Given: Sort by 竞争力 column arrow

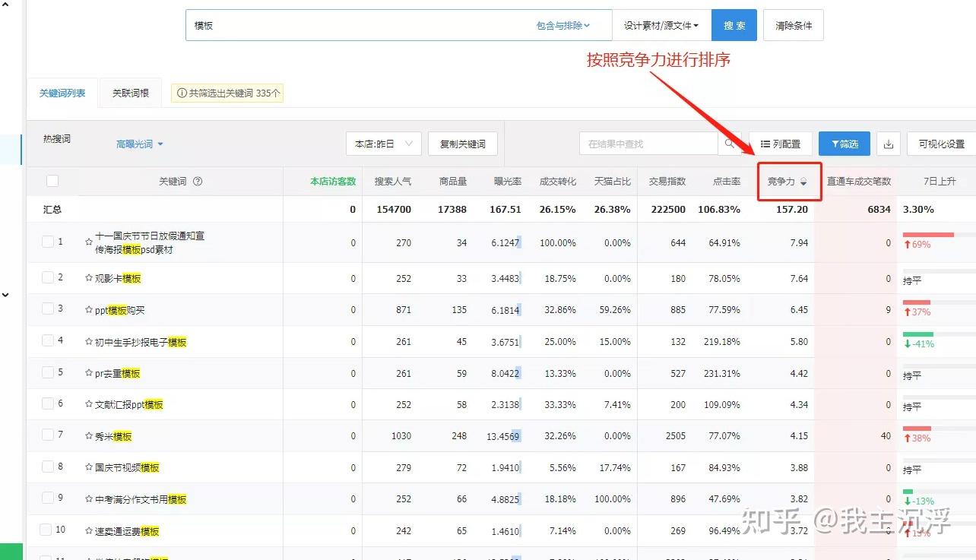Looking at the screenshot, I should (803, 182).
